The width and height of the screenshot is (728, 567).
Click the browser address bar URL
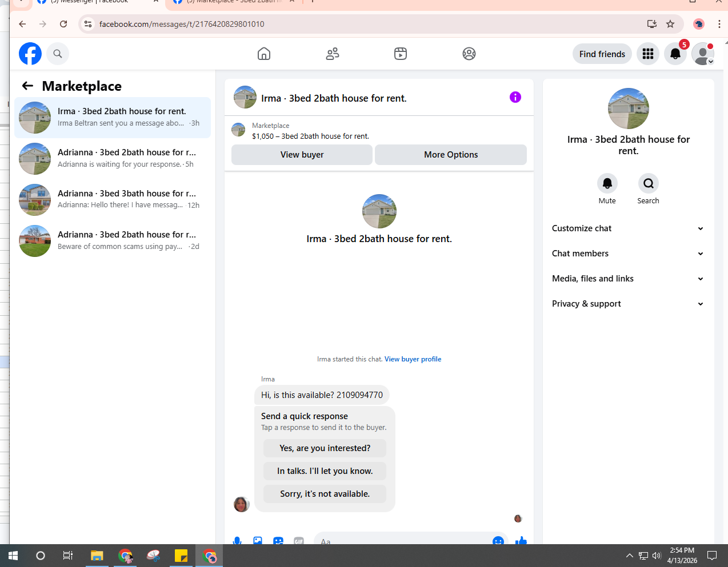tap(182, 24)
